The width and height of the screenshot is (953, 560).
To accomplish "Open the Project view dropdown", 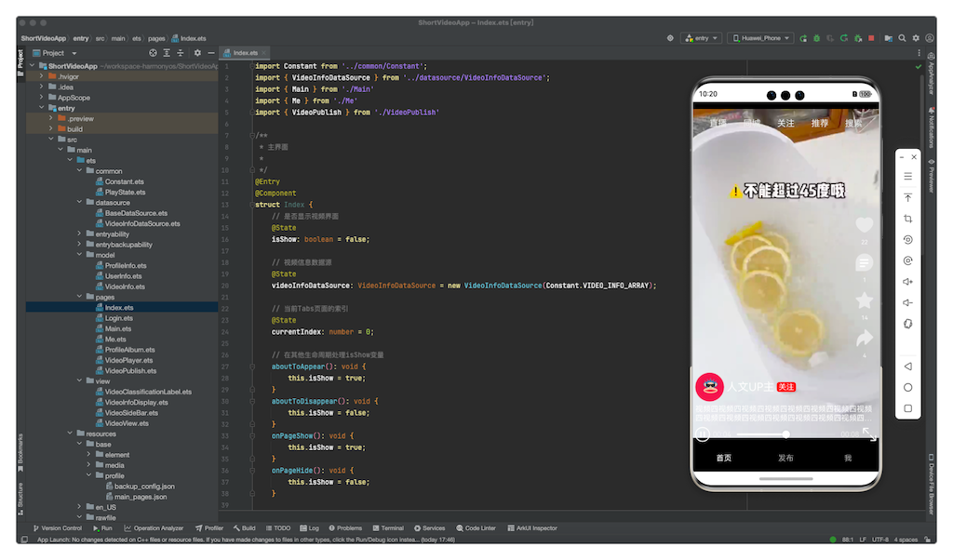I will [x=55, y=53].
